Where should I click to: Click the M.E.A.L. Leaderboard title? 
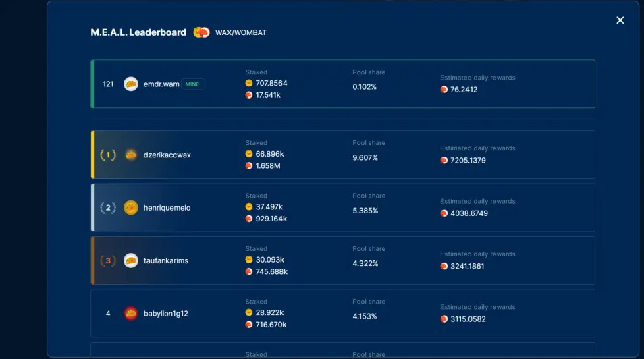[138, 32]
